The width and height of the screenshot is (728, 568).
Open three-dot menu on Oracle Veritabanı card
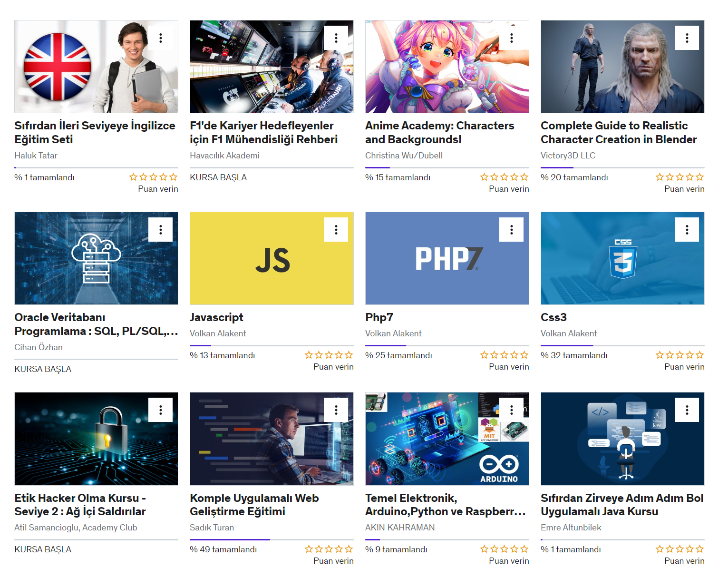coord(161,230)
